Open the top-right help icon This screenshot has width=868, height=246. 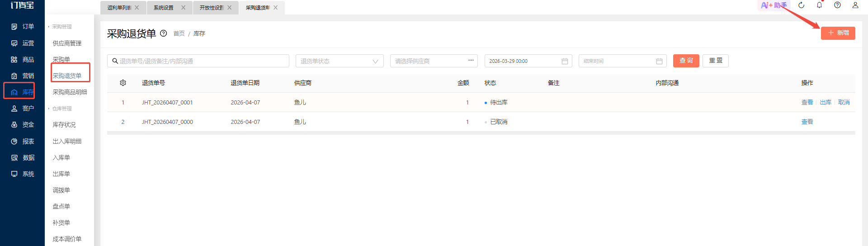click(837, 5)
